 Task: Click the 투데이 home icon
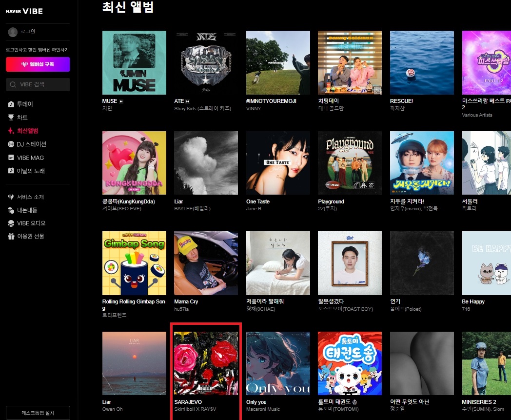11,104
